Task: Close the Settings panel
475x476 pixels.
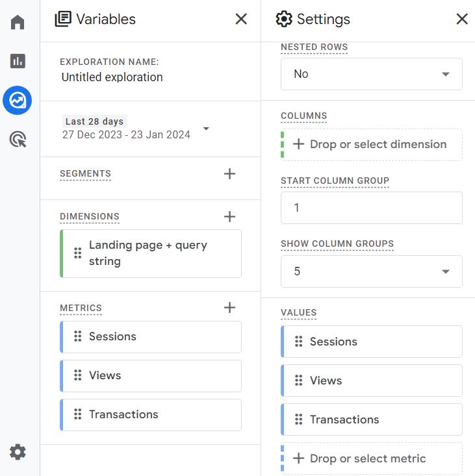Action: 462,19
